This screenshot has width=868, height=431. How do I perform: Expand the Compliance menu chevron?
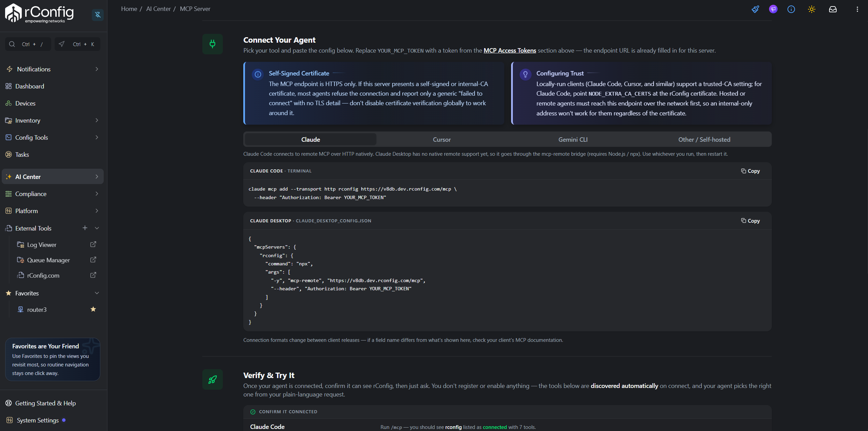point(97,194)
